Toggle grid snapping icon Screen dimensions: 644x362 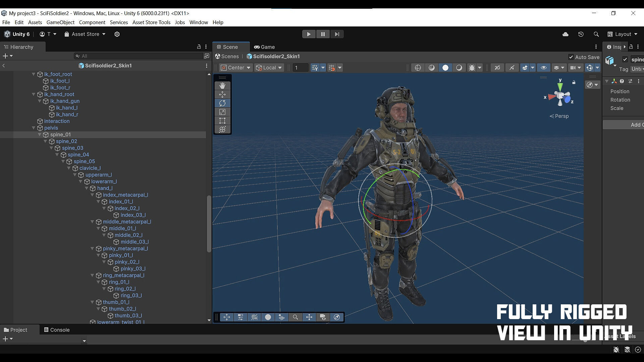(x=315, y=68)
